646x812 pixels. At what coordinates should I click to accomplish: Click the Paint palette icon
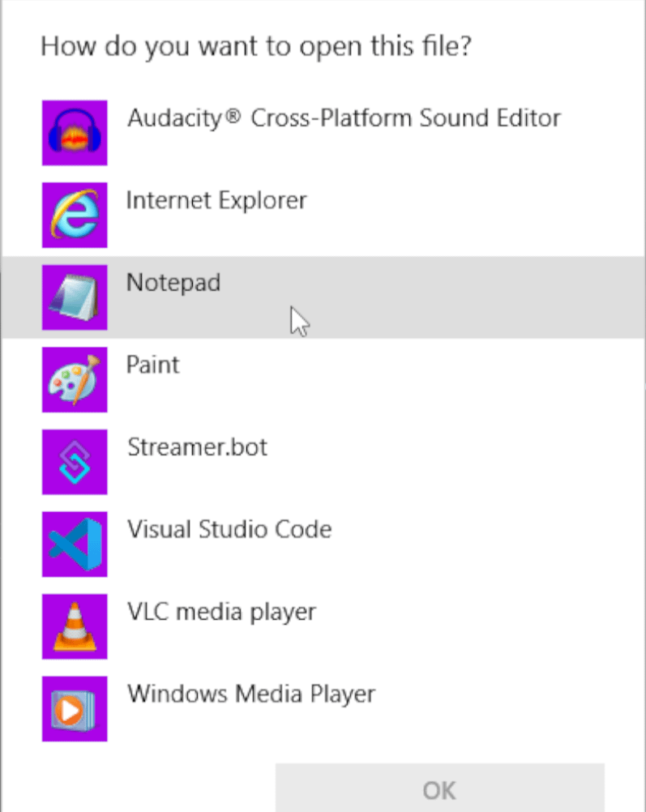click(75, 379)
